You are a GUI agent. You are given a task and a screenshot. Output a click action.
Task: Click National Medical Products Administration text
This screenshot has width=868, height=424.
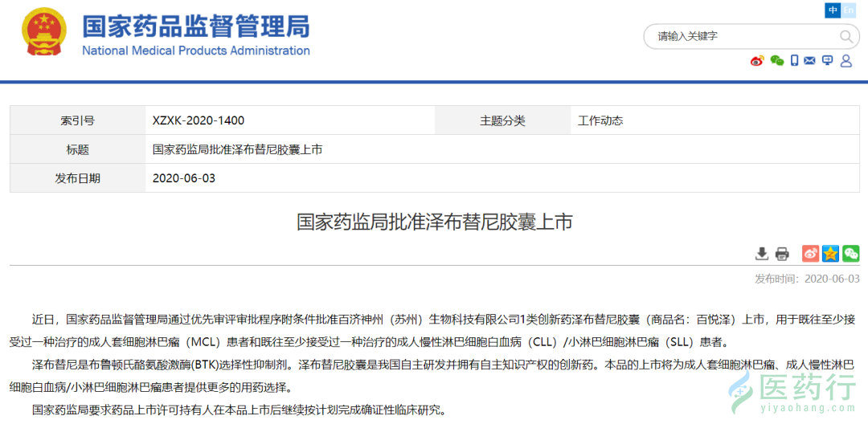click(196, 51)
